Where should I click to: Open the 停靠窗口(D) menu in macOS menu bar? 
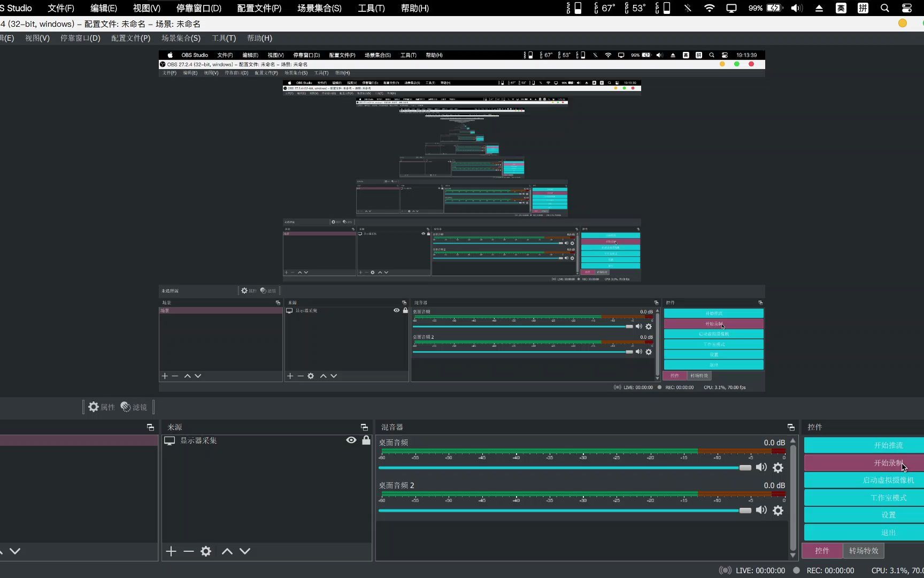pos(199,8)
